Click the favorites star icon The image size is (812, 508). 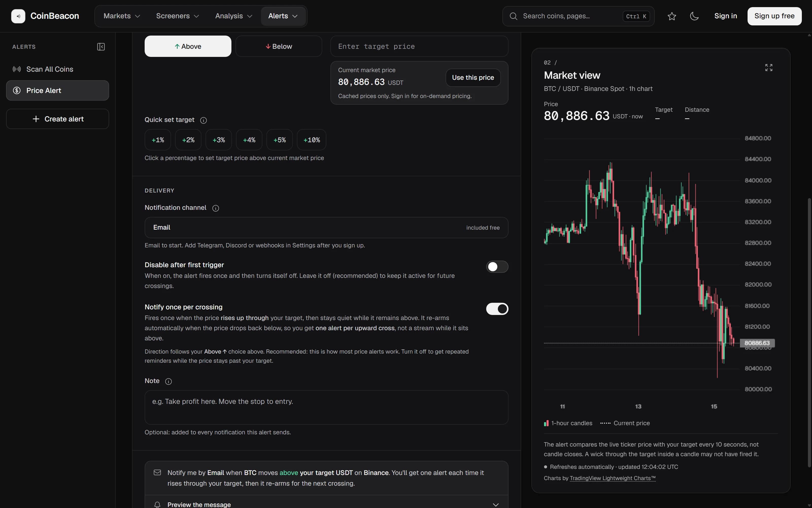tap(672, 16)
